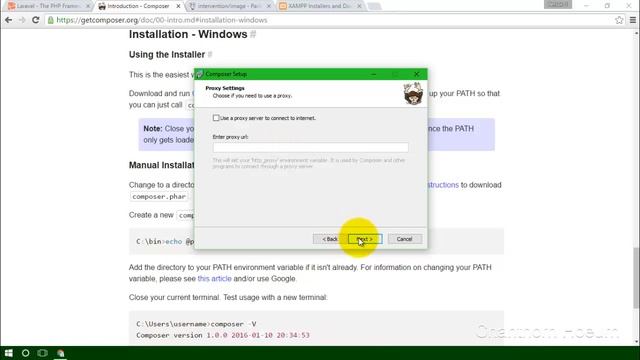Image resolution: width=640 pixels, height=360 pixels.
Task: Close the intervention/image tab
Action: [x=269, y=6]
